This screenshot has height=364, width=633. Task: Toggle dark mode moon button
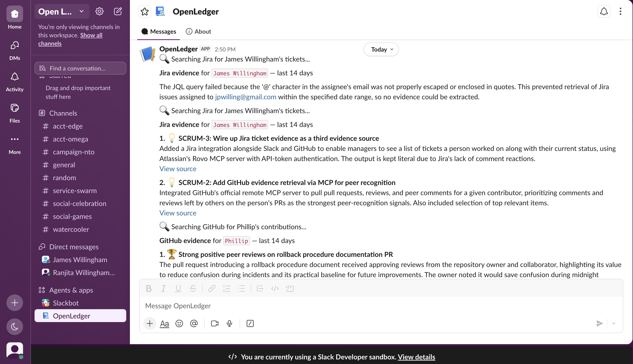point(15,326)
